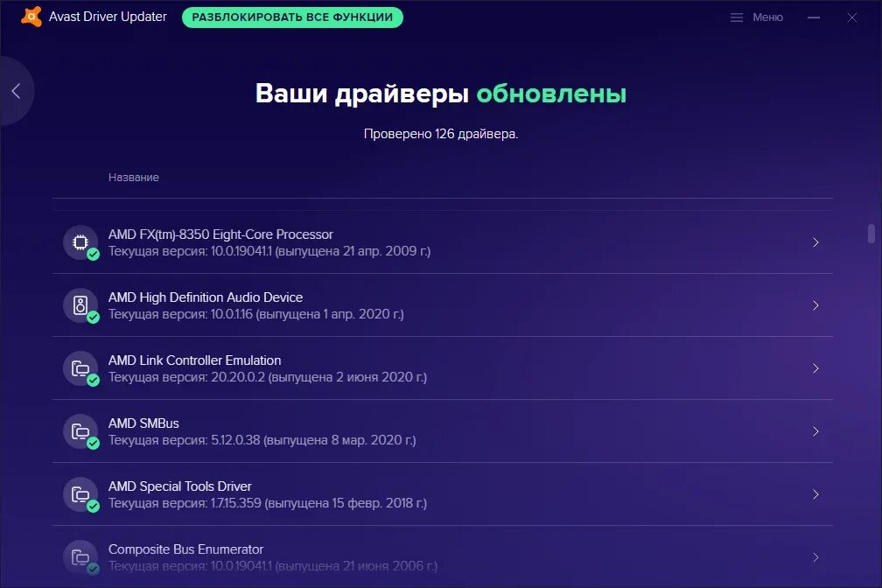Image resolution: width=882 pixels, height=588 pixels.
Task: Open the Меню label
Action: click(x=768, y=17)
